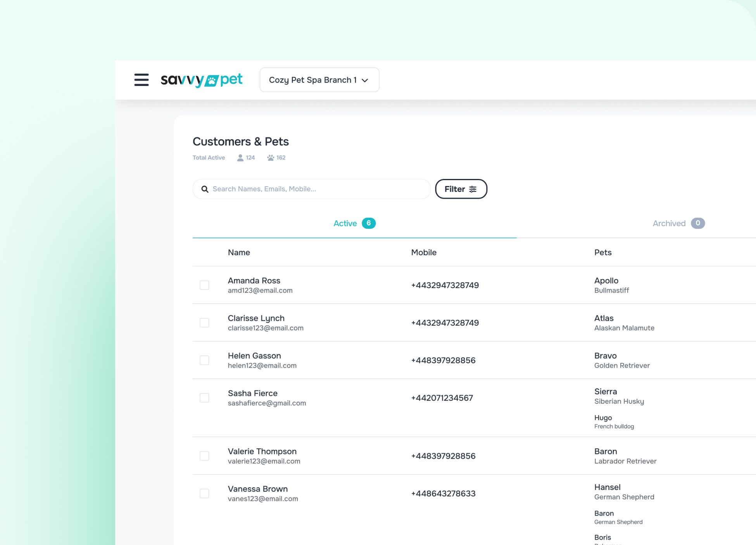The height and width of the screenshot is (545, 756).
Task: Click the search magnifier icon
Action: [205, 189]
